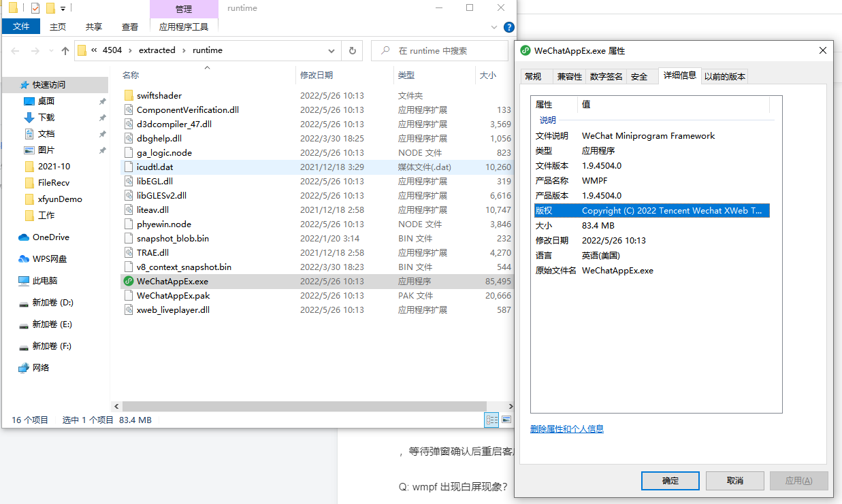Image resolution: width=842 pixels, height=504 pixels.
Task: Switch to the Digital Signatures (数字签名) tab
Action: 606,77
